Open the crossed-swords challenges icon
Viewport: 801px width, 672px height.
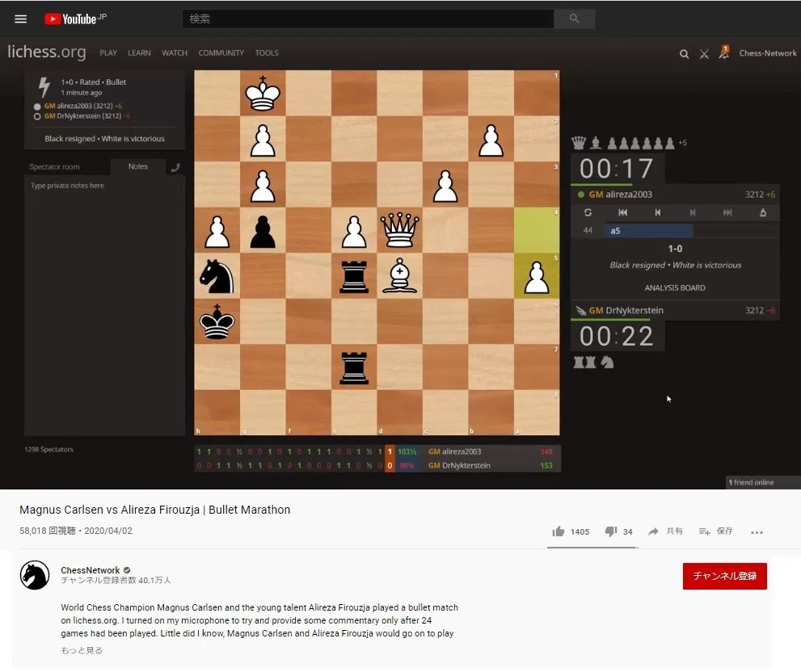(x=704, y=53)
